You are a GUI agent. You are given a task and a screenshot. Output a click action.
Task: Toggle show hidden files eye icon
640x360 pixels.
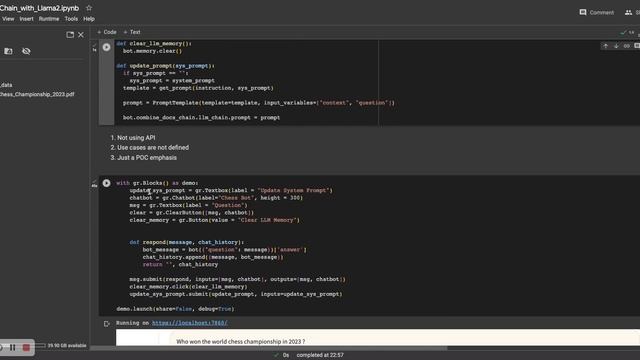[x=26, y=51]
